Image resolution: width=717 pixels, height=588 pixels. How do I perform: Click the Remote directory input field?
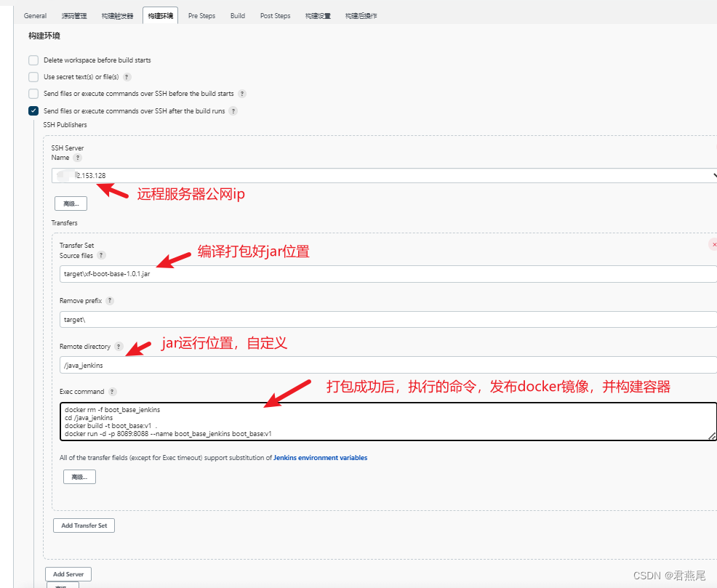[388, 365]
